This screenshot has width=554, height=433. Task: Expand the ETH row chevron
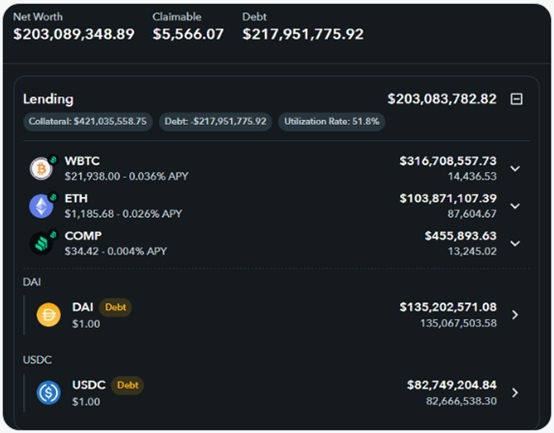pyautogui.click(x=515, y=206)
